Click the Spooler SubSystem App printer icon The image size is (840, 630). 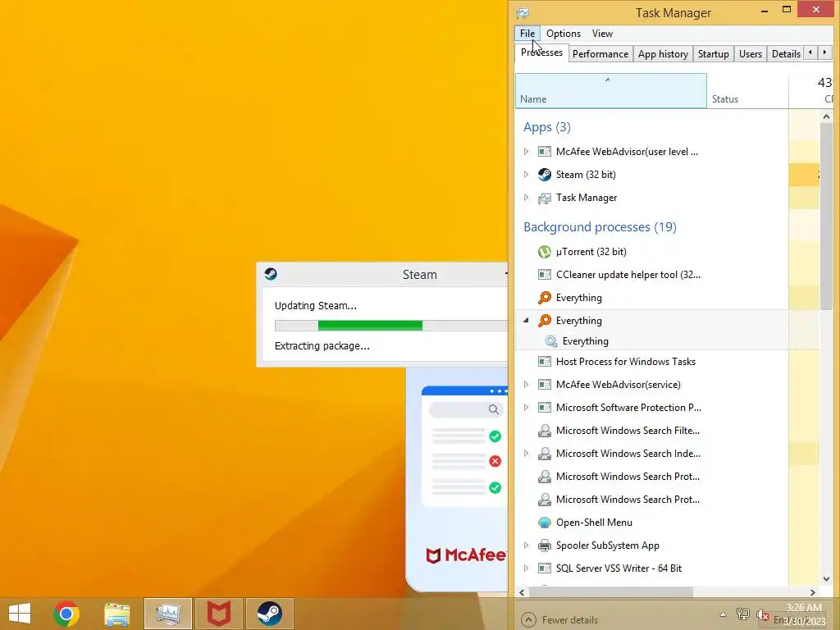545,546
